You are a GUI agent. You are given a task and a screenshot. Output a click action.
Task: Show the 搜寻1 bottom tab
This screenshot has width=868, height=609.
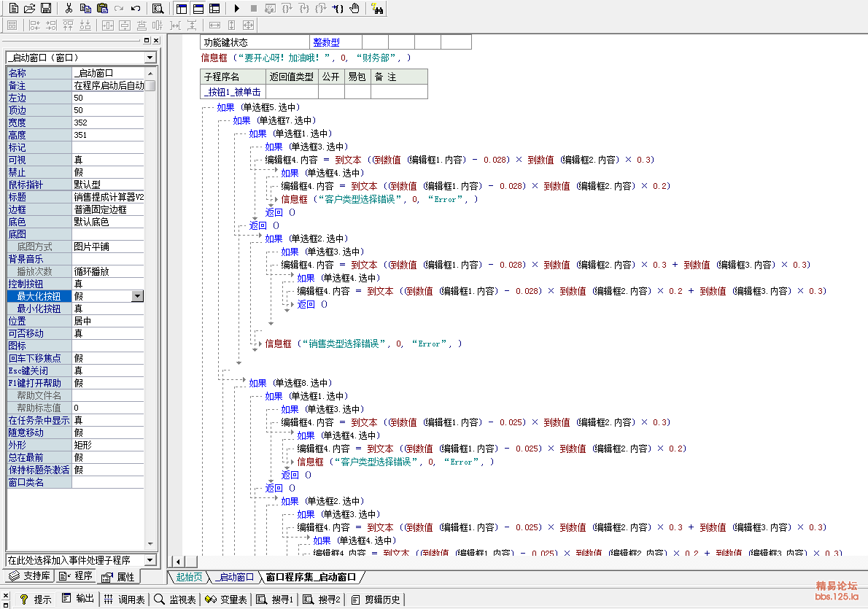(x=275, y=599)
